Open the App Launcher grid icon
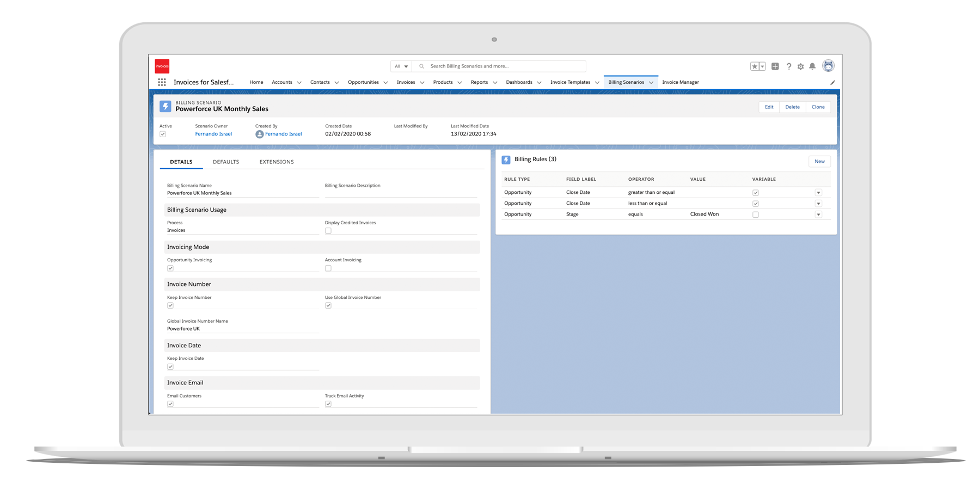The width and height of the screenshot is (980, 490). 162,82
